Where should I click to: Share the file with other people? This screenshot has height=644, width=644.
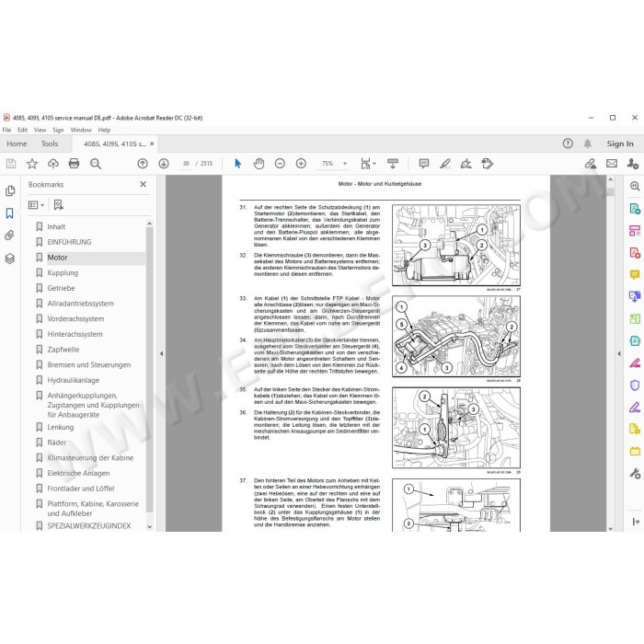click(x=633, y=164)
